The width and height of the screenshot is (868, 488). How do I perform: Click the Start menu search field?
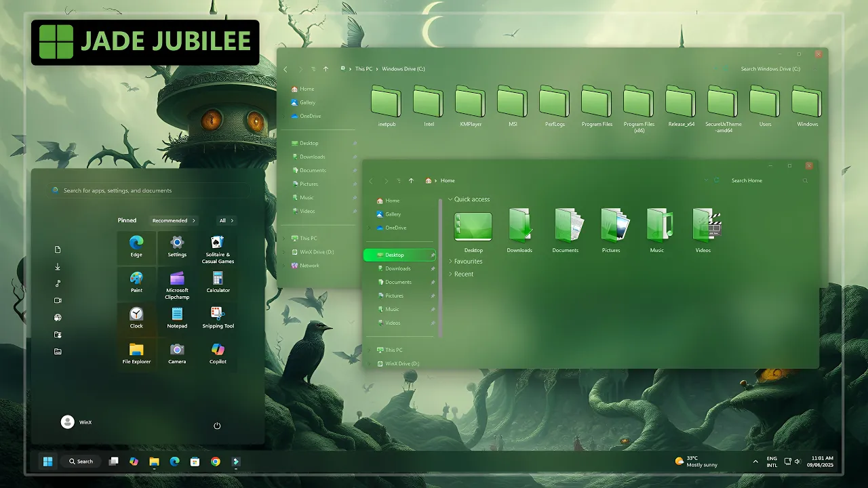tap(151, 190)
